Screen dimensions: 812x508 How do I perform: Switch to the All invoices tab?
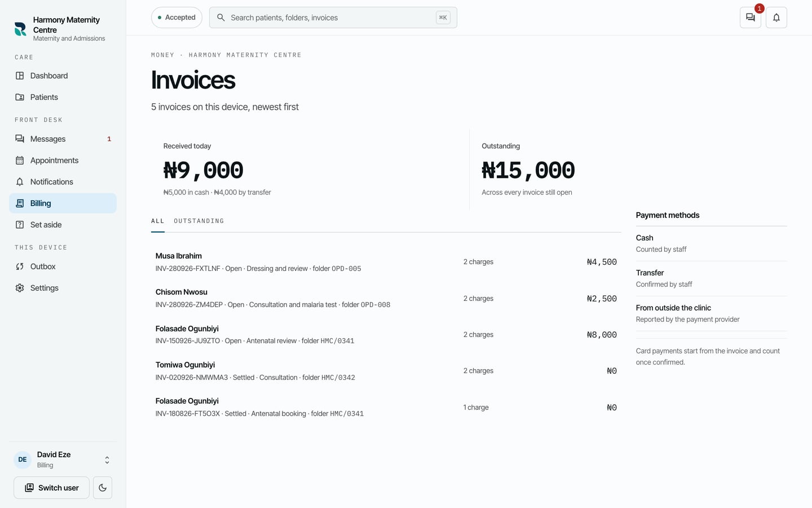(158, 221)
